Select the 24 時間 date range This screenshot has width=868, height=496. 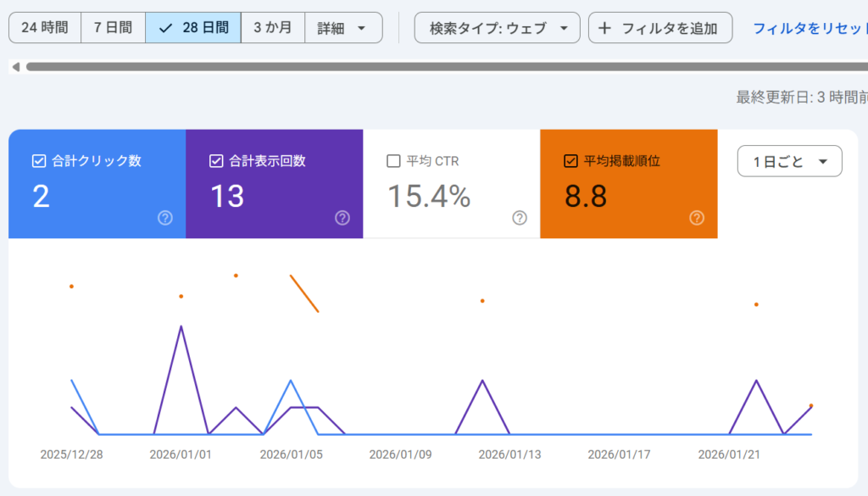coord(45,28)
